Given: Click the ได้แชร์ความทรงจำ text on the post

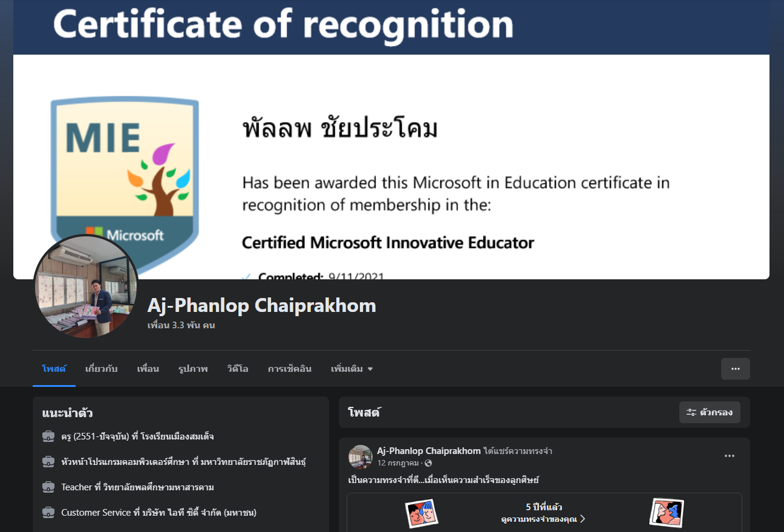Looking at the screenshot, I should 518,451.
